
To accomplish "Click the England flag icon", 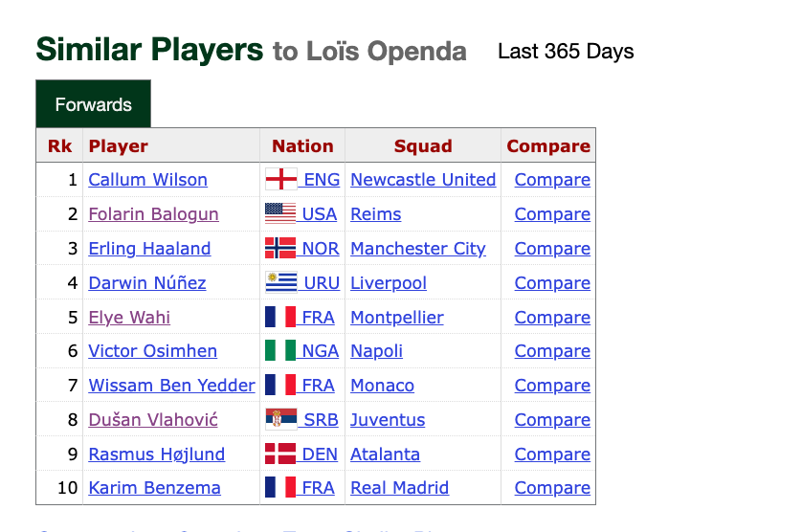I will (280, 180).
